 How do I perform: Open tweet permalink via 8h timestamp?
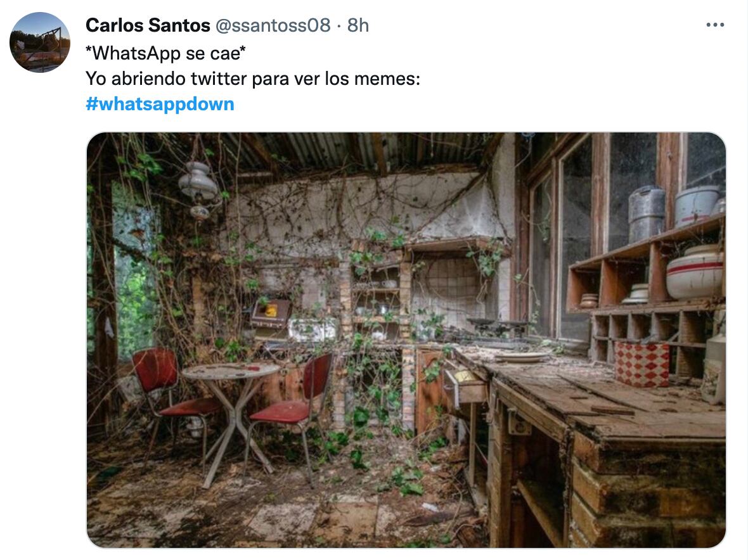coord(358,25)
